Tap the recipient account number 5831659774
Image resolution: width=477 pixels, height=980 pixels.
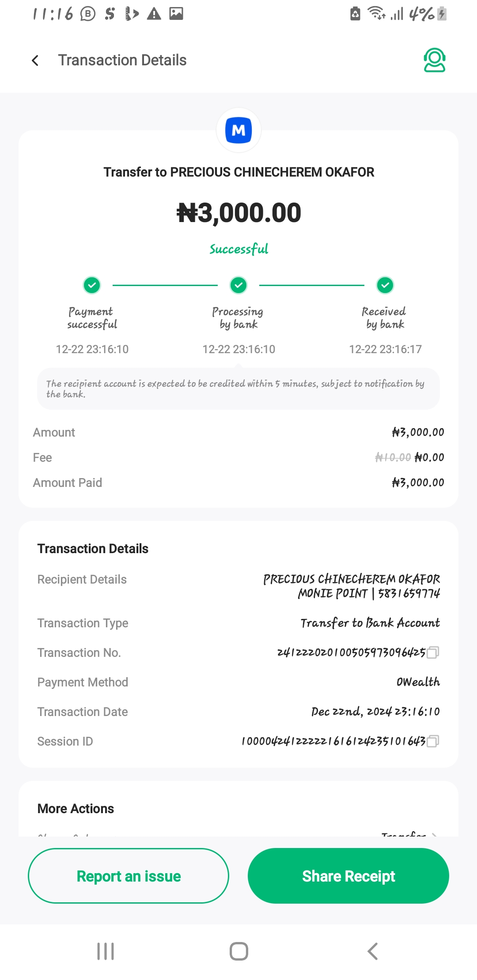[409, 593]
